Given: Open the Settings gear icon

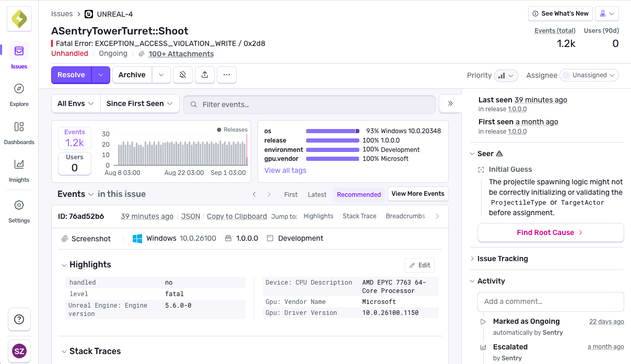Looking at the screenshot, I should click(x=19, y=205).
